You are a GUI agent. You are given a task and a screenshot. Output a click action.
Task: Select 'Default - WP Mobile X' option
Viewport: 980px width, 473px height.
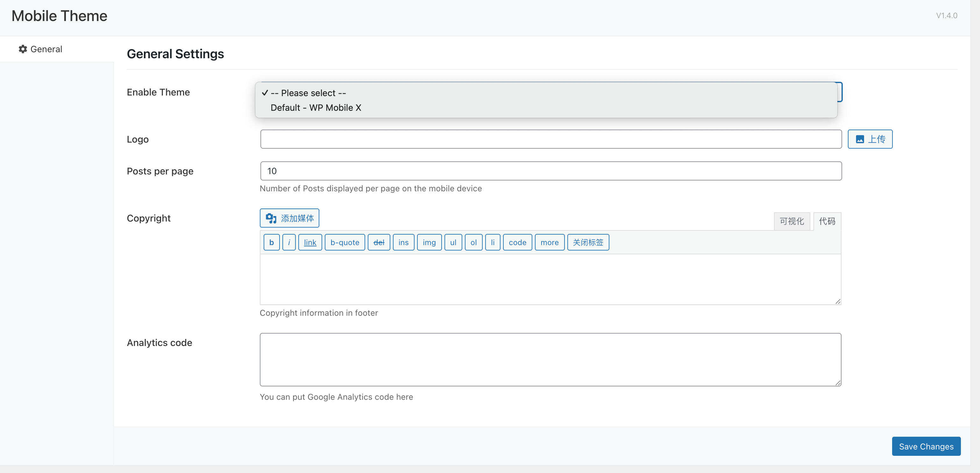pos(316,108)
